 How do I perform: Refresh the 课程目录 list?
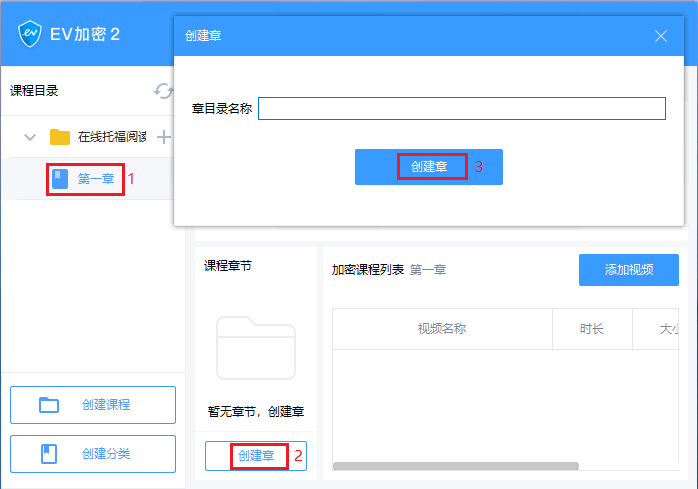tap(163, 91)
